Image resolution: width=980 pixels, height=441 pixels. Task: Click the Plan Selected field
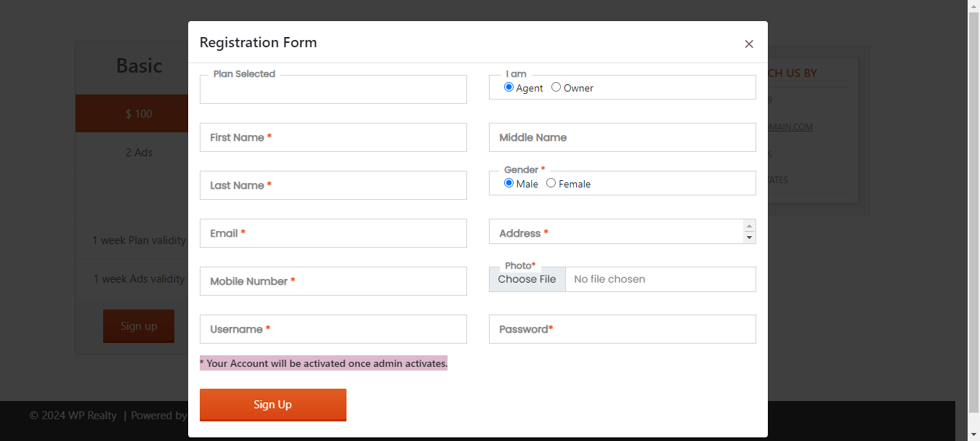[x=333, y=90]
